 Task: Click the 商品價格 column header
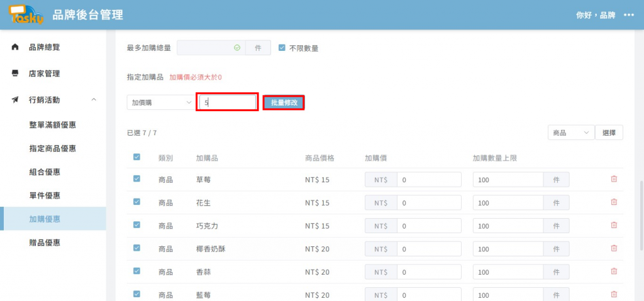pyautogui.click(x=320, y=158)
